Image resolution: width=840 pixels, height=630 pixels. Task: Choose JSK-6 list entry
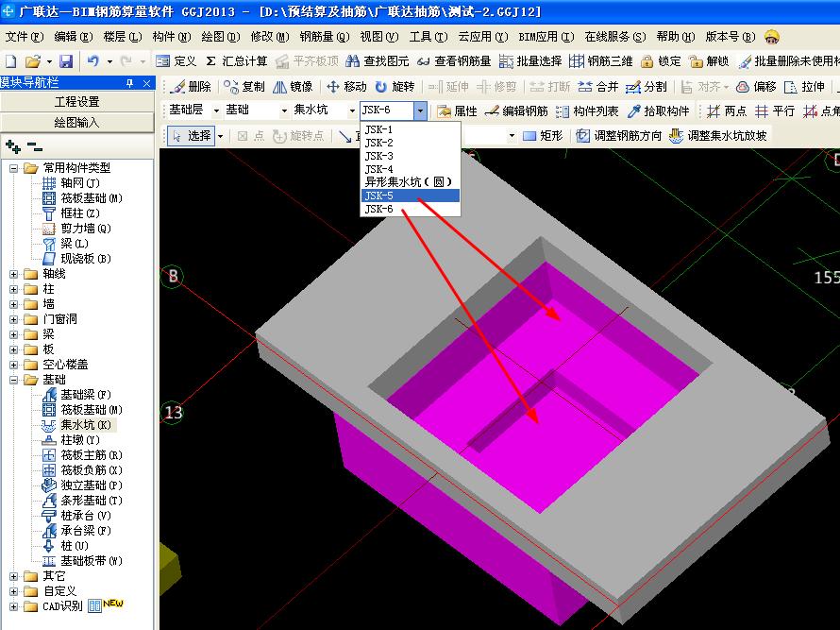[410, 209]
